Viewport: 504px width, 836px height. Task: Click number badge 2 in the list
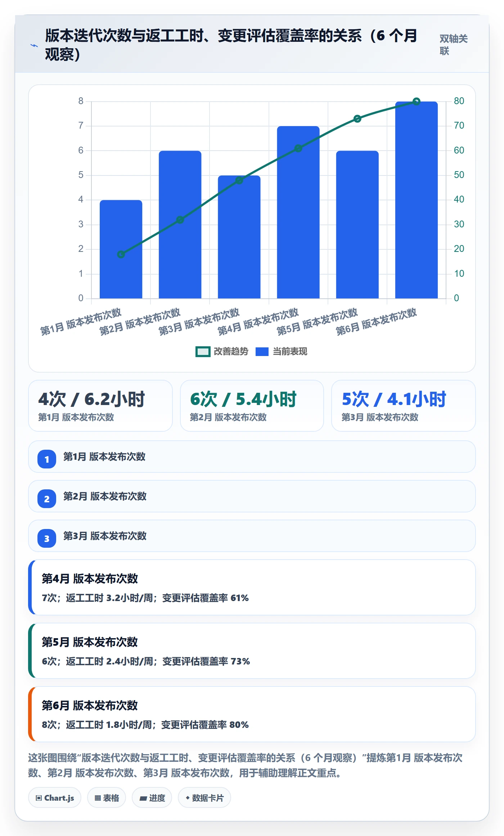47,499
